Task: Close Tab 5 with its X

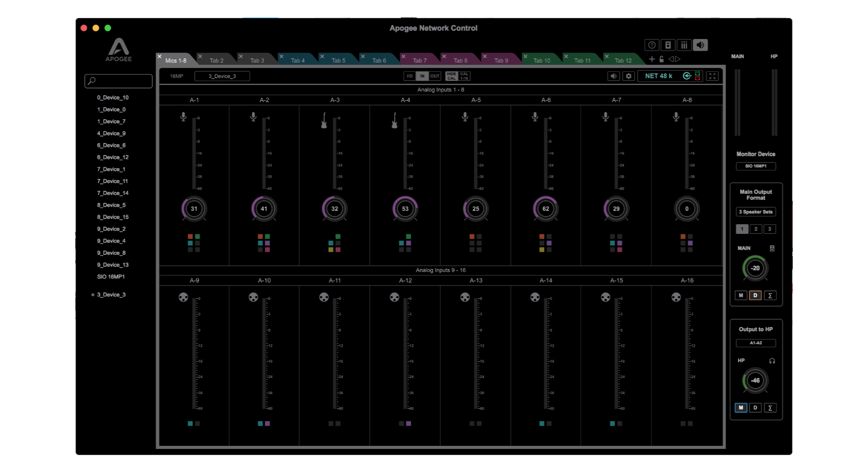Action: [322, 56]
